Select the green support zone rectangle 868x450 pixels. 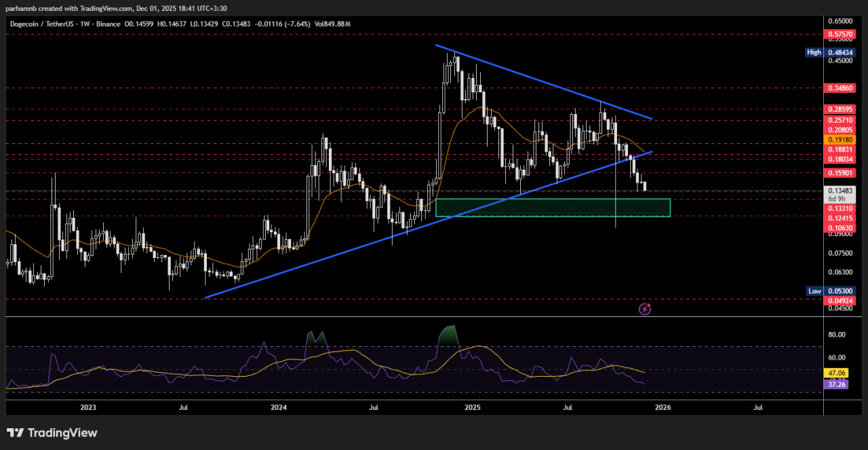[553, 208]
